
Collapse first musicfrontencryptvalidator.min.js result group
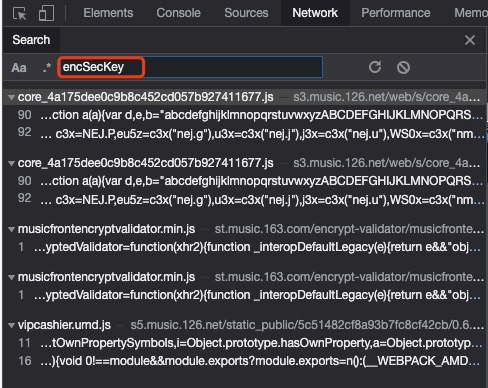(x=12, y=229)
